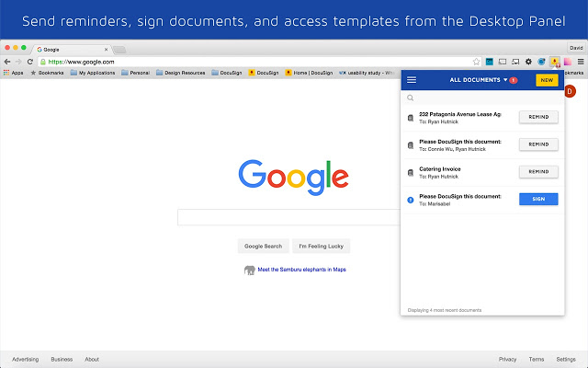Viewport: 588px width, 368px height.
Task: Click the browser forward arrow
Action: click(18, 62)
